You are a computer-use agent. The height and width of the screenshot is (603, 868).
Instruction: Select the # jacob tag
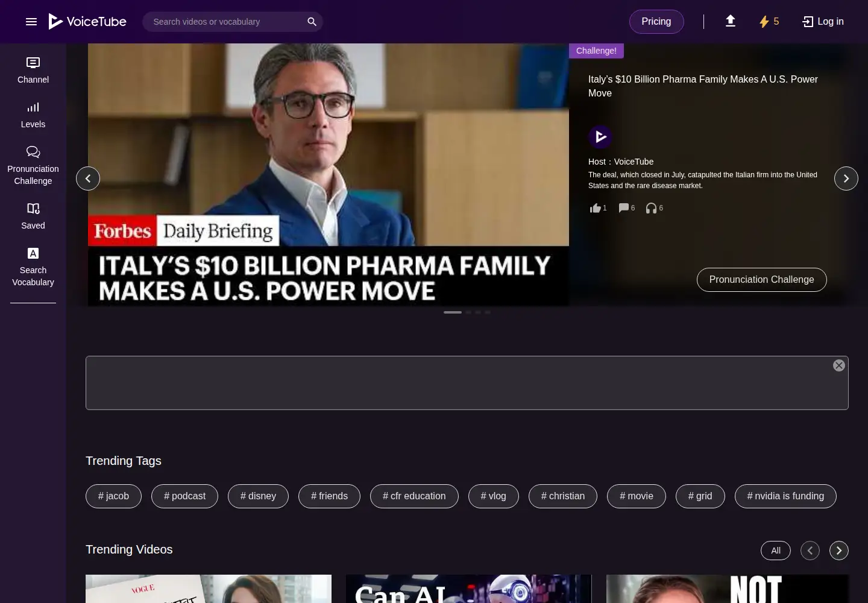(113, 496)
